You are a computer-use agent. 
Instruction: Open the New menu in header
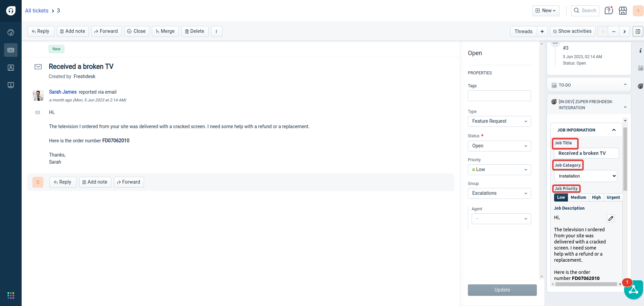click(546, 11)
